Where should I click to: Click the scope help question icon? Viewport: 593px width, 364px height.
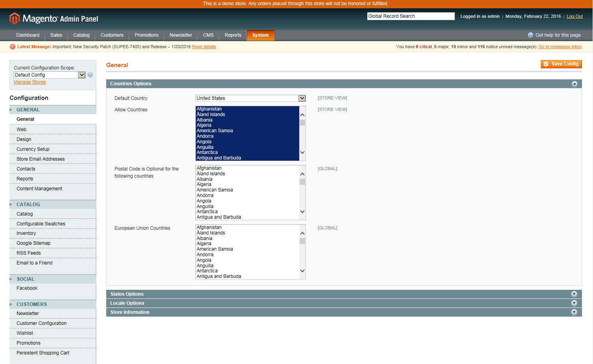coord(90,75)
